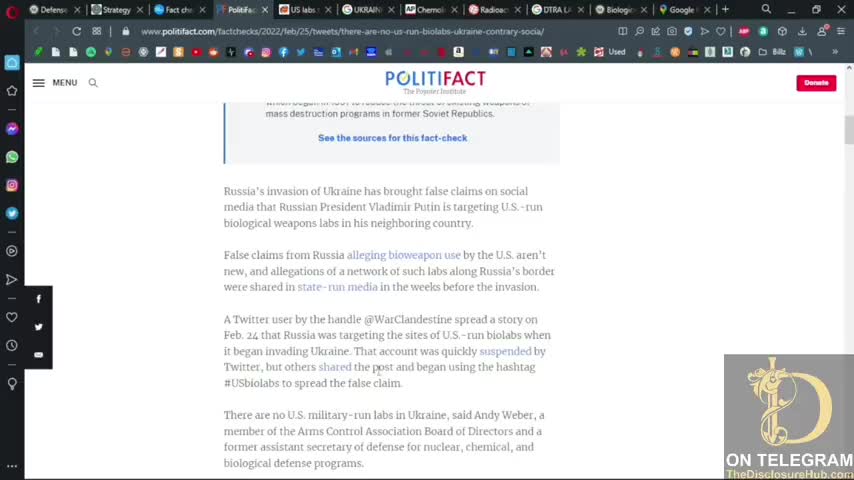Open Amazon bookmark in bookmarks bar
The height and width of the screenshot is (480, 854).
[459, 52]
